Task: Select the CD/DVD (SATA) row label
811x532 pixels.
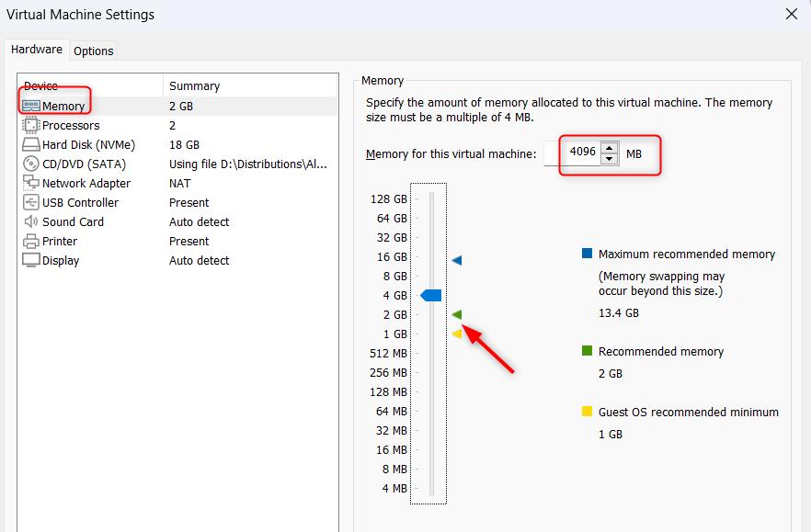Action: [85, 164]
